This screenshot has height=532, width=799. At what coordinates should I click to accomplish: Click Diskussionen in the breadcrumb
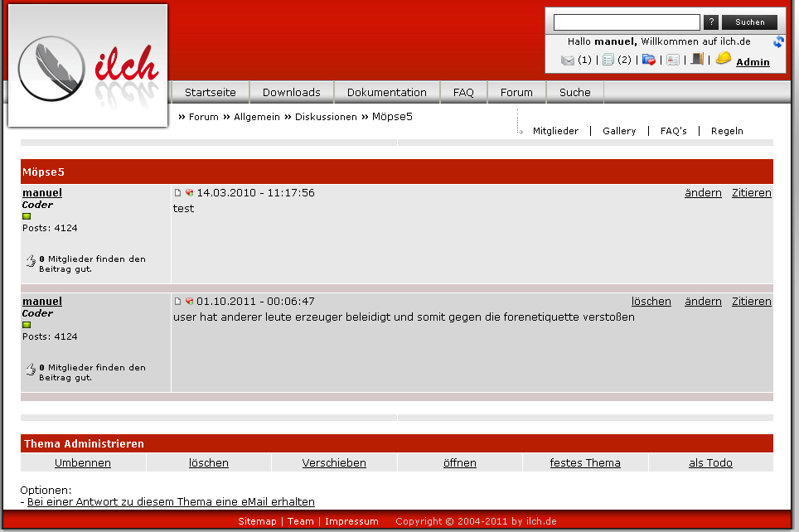[326, 117]
